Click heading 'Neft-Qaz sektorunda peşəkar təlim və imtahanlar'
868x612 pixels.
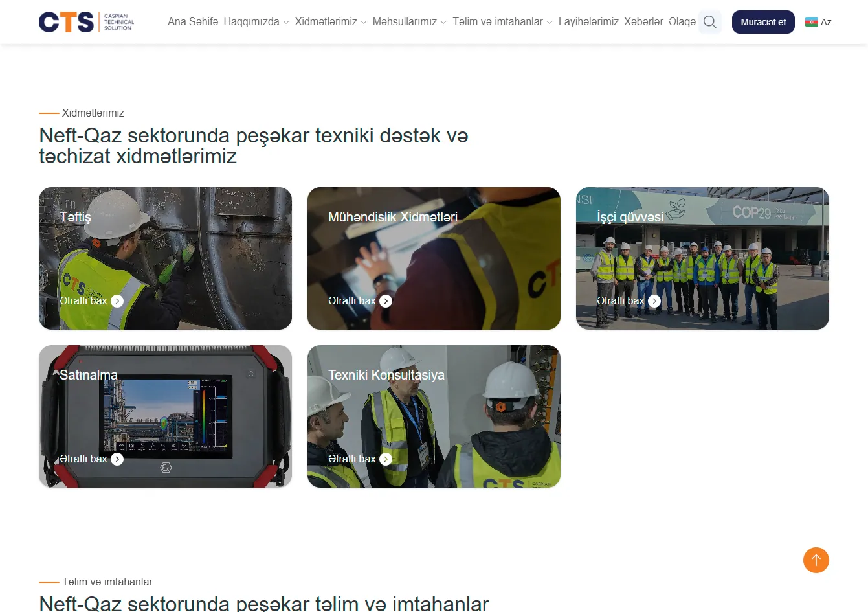click(264, 604)
